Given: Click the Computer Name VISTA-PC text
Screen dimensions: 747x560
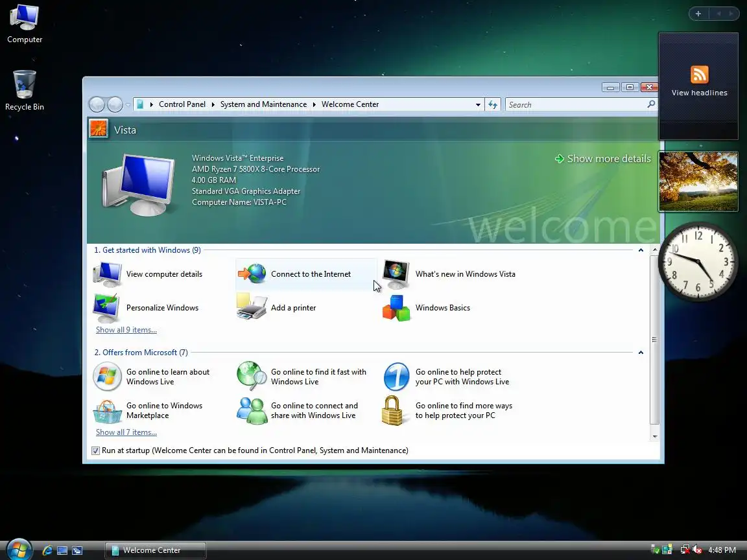Looking at the screenshot, I should pos(239,202).
